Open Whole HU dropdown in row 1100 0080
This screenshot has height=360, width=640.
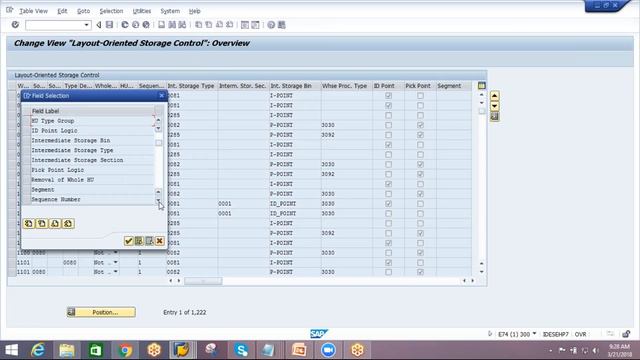(116, 253)
